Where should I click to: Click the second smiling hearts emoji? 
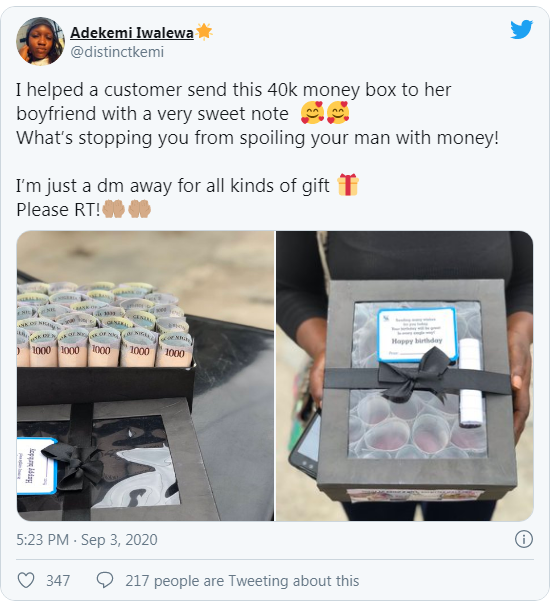[338, 113]
